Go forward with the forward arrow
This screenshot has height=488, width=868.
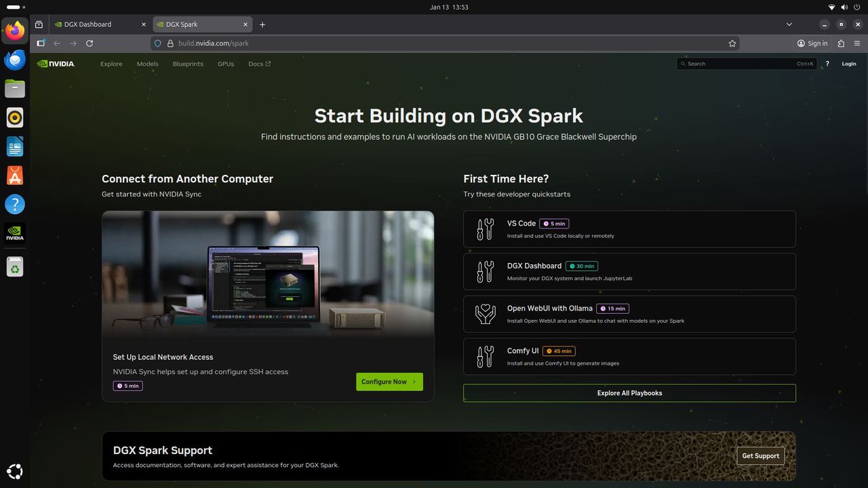73,43
